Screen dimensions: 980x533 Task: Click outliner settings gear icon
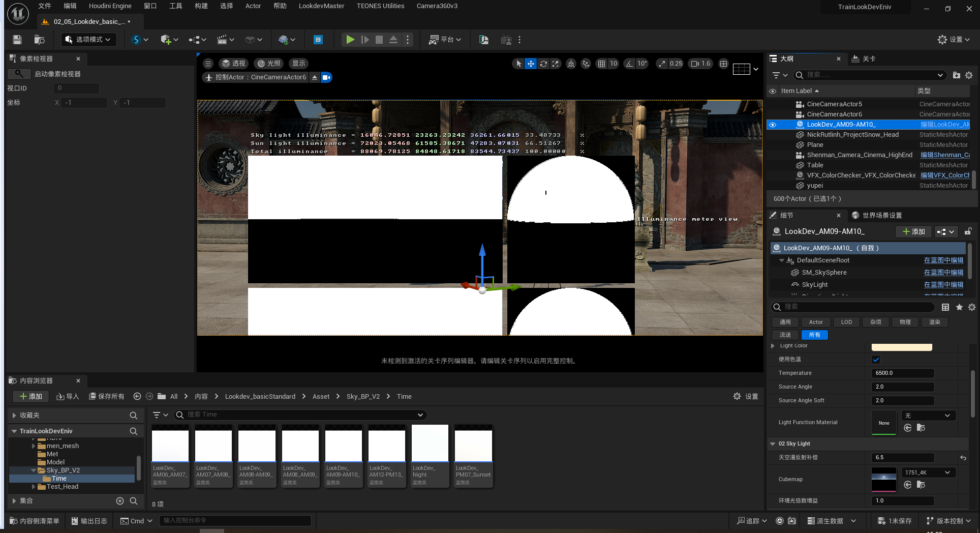coord(969,75)
